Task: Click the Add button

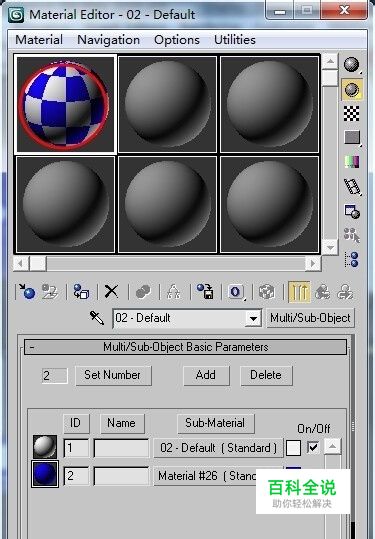Action: point(206,375)
